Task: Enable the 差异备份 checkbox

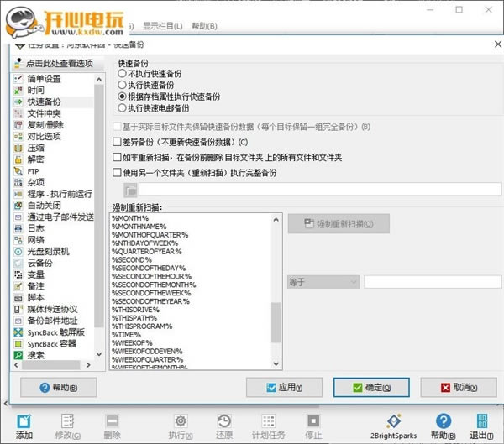Action: coord(118,142)
